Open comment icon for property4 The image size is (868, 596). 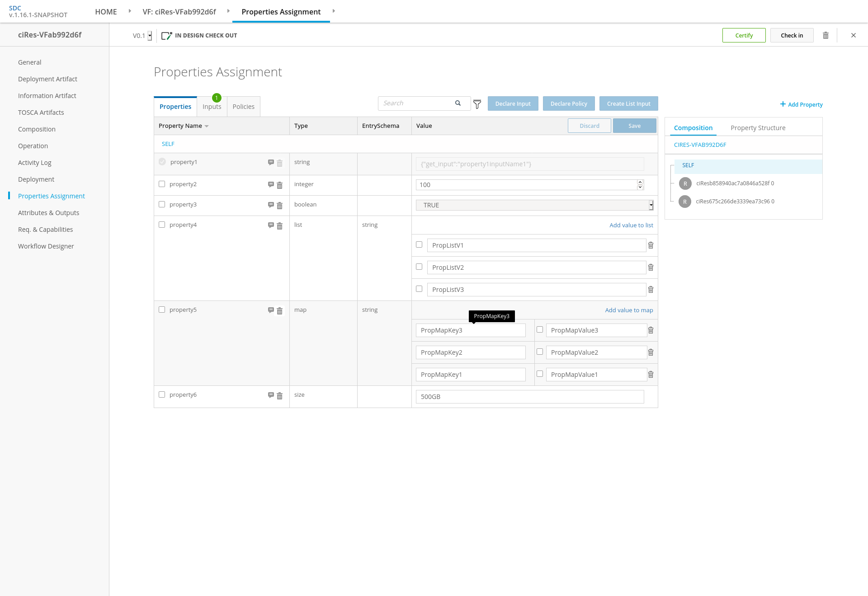click(x=271, y=225)
